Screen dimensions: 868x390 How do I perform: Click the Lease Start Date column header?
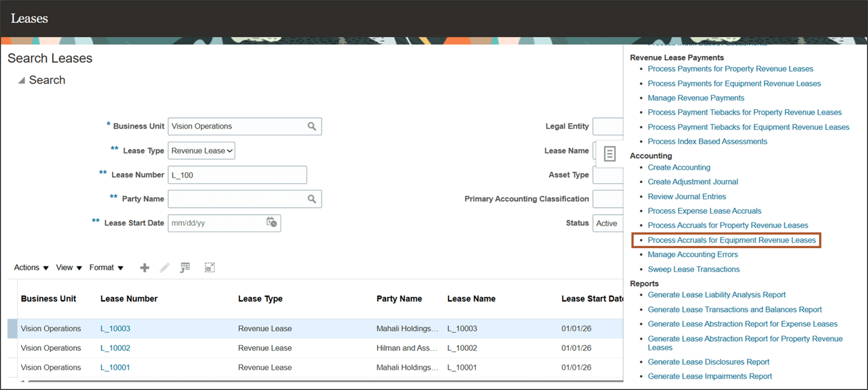click(x=592, y=299)
